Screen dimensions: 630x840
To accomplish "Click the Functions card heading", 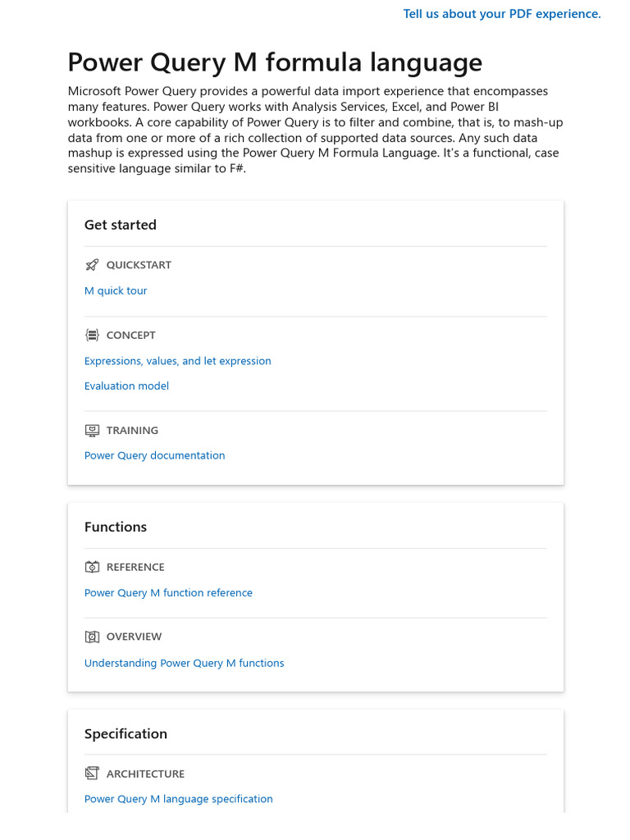I will (x=116, y=527).
